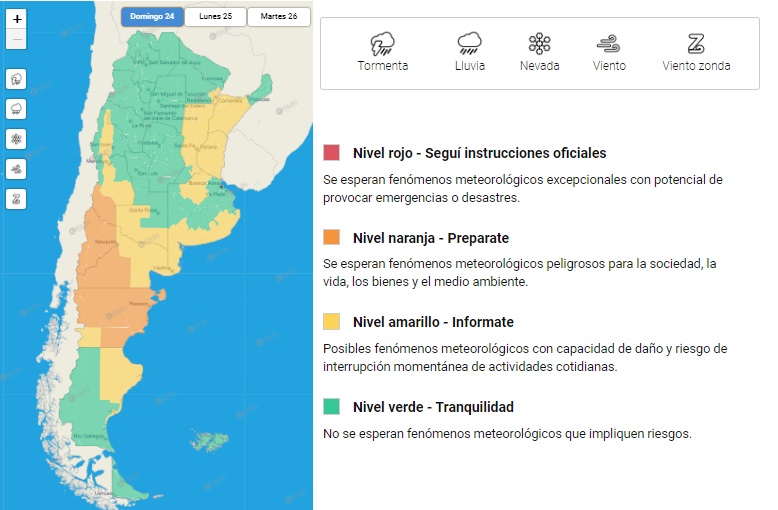Pick the Viento zonda legend icon
Screen dimensions: 778x510
pyautogui.click(x=696, y=44)
